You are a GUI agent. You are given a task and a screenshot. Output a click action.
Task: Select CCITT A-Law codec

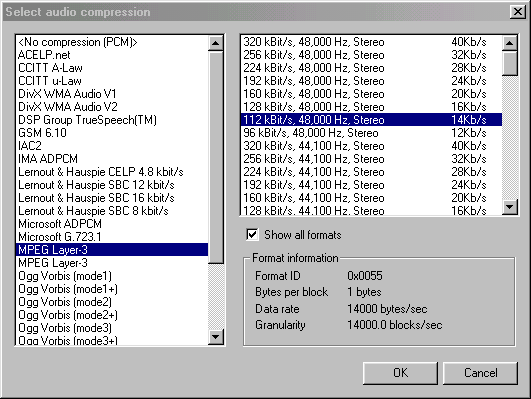pos(112,68)
